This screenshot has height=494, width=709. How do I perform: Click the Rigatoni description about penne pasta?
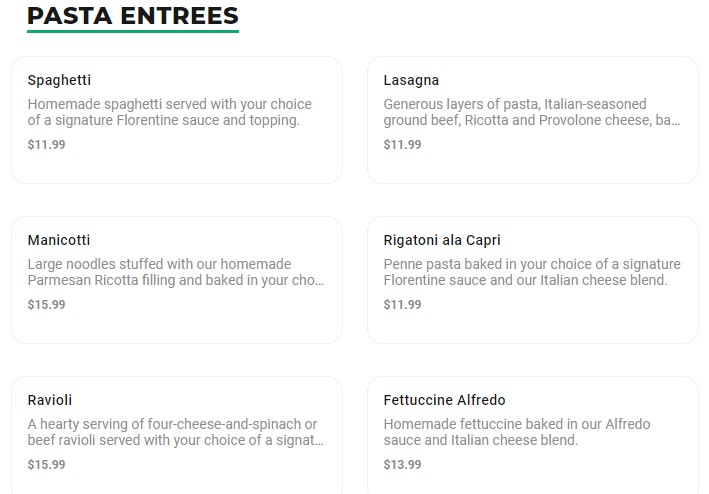click(x=531, y=272)
